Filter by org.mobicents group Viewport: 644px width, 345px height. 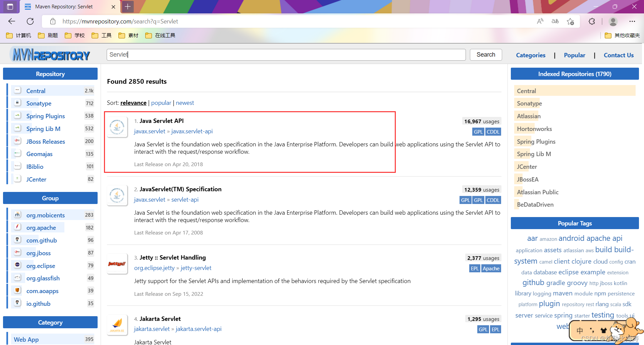tap(46, 215)
